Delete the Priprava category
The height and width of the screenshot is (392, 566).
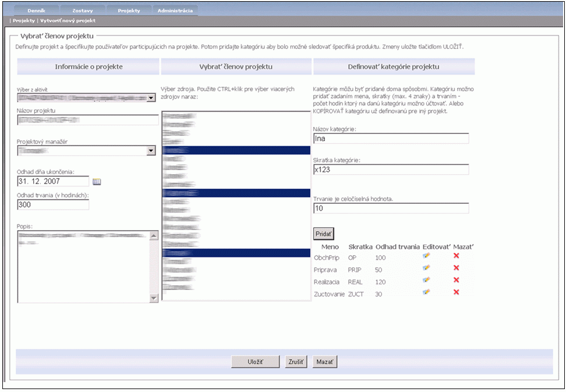(x=456, y=267)
